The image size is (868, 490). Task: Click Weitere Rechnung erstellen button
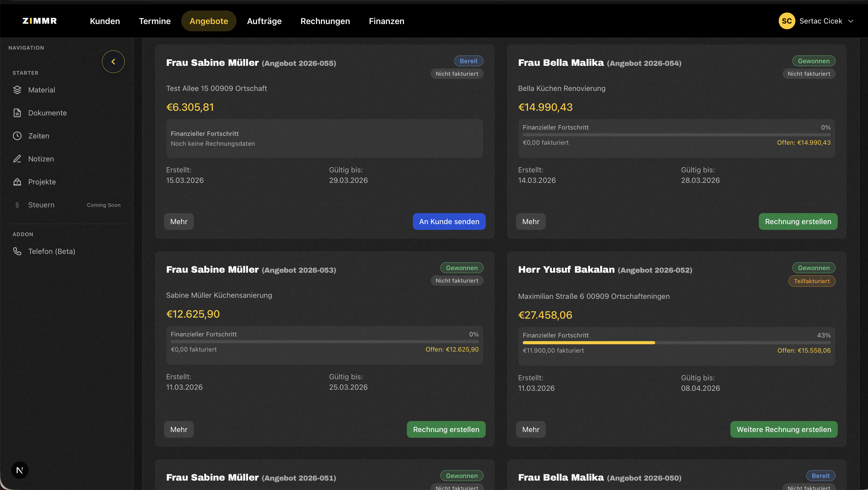(x=783, y=429)
